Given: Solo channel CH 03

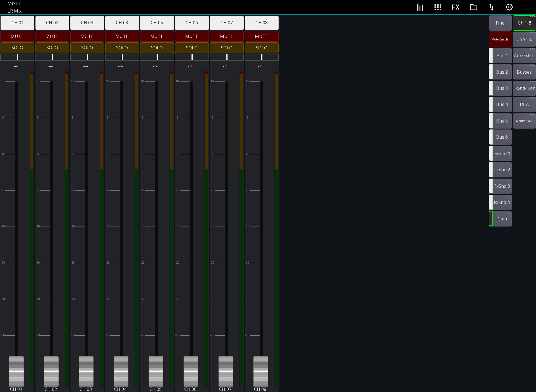Looking at the screenshot, I should [87, 48].
